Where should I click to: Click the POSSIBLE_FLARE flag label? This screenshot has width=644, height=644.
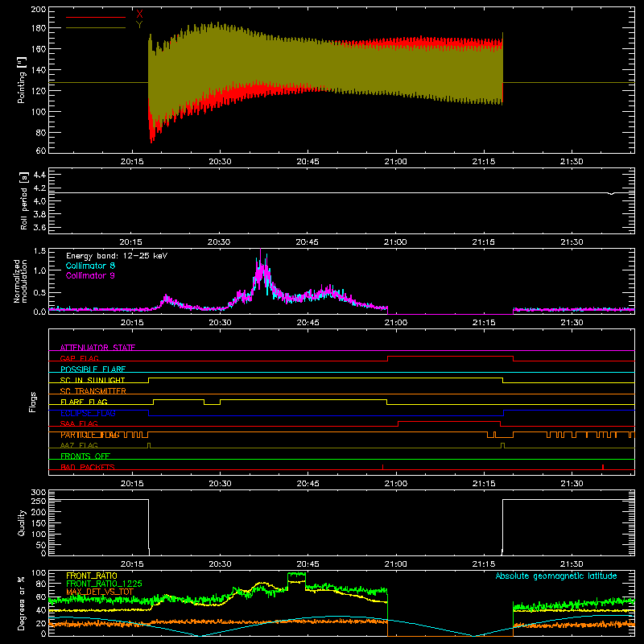coord(93,369)
